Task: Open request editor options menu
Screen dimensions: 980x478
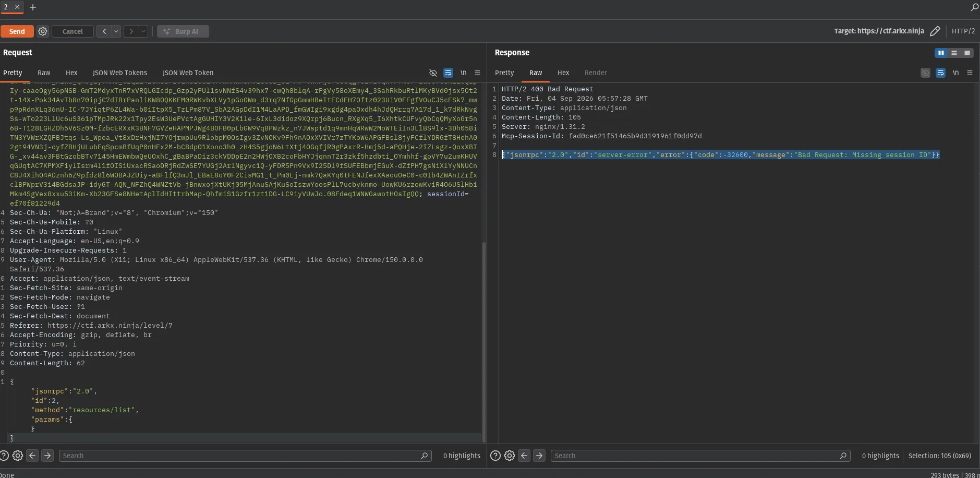Action: point(477,73)
